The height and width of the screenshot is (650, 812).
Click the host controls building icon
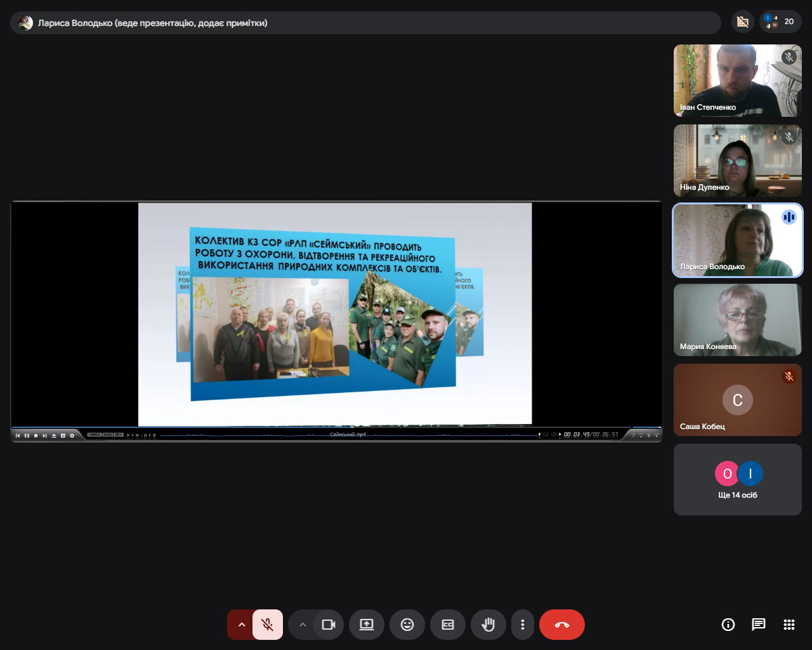[x=742, y=22]
